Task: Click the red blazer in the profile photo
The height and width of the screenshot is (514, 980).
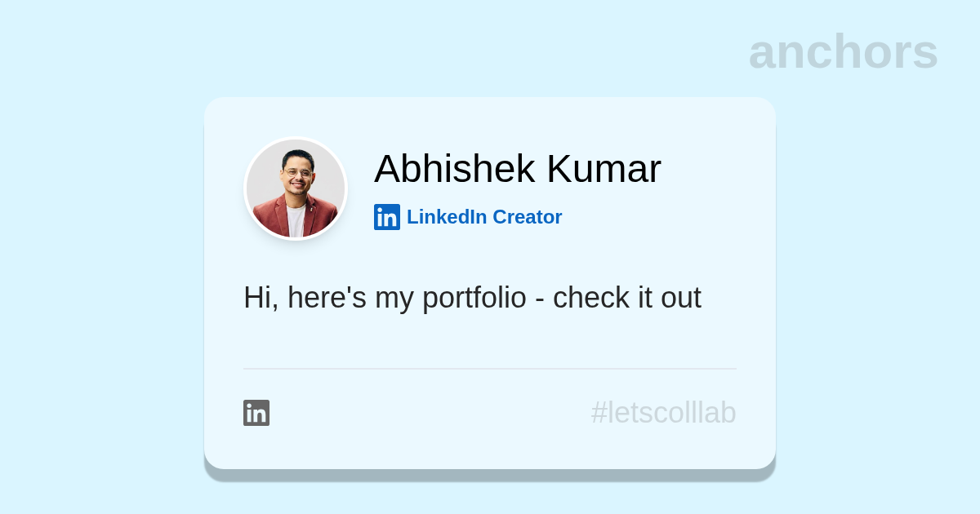Action: pyautogui.click(x=269, y=220)
